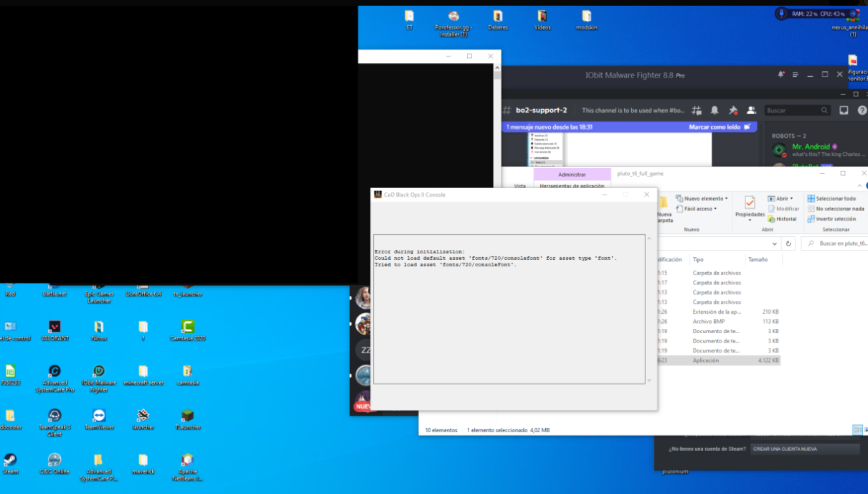The width and height of the screenshot is (868, 494).
Task: Open the Administrar tab in File Explorer
Action: pos(572,174)
